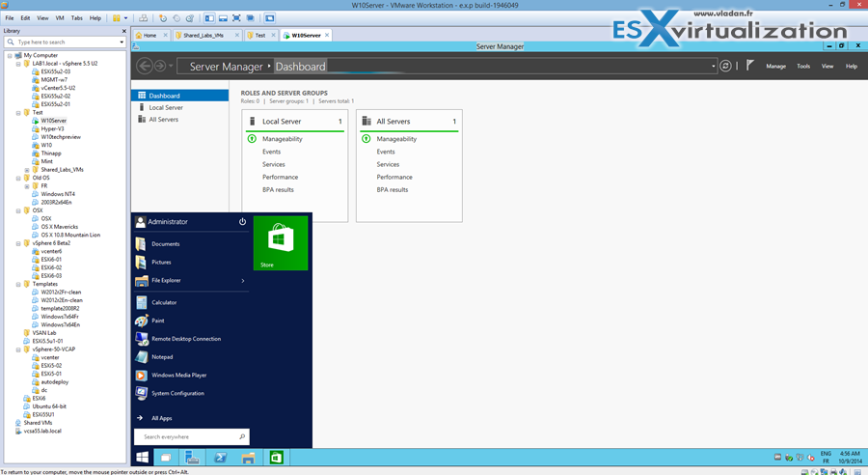Click Performance in Local Server tile
The width and height of the screenshot is (868, 475).
[x=280, y=177]
